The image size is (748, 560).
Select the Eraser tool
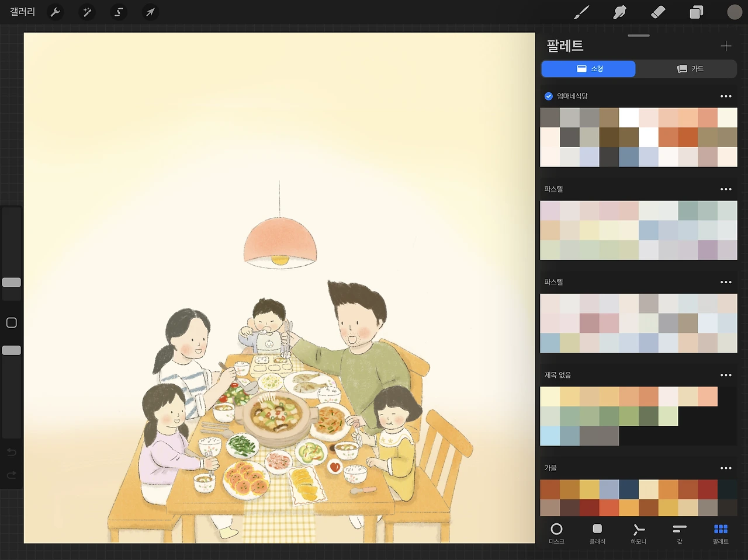pos(658,12)
